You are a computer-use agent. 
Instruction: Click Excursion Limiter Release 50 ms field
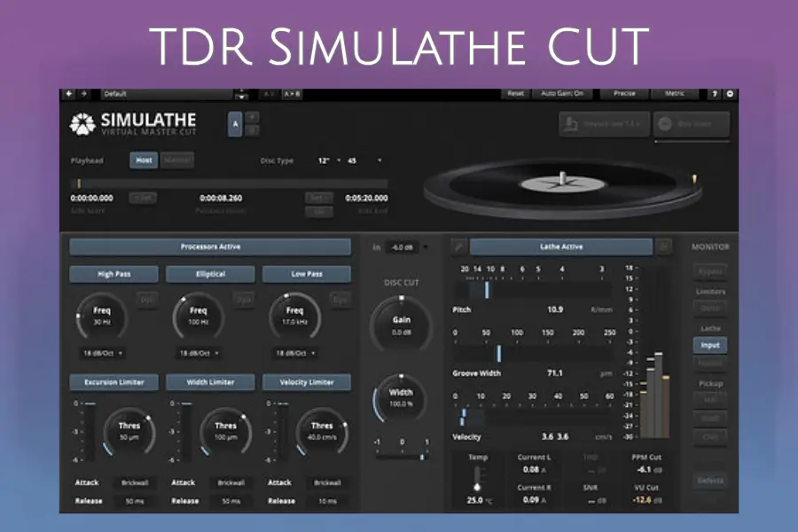tap(135, 502)
